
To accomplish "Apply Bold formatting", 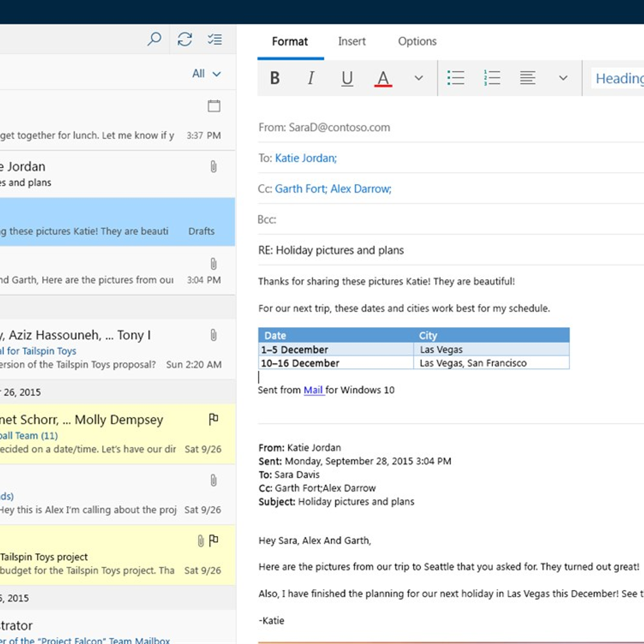I will pos(275,78).
